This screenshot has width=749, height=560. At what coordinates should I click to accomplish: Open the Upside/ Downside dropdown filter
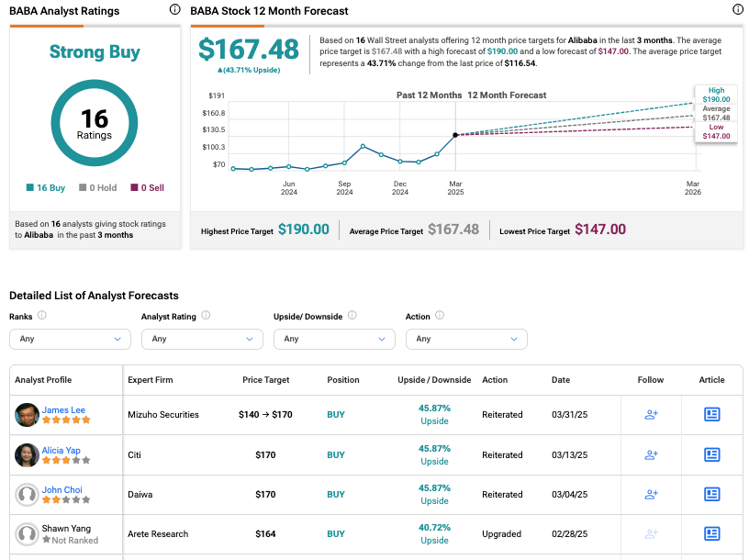(334, 339)
